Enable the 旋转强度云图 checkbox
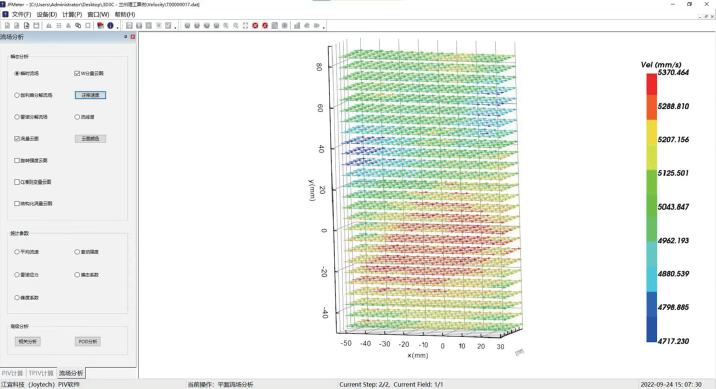 tap(17, 160)
